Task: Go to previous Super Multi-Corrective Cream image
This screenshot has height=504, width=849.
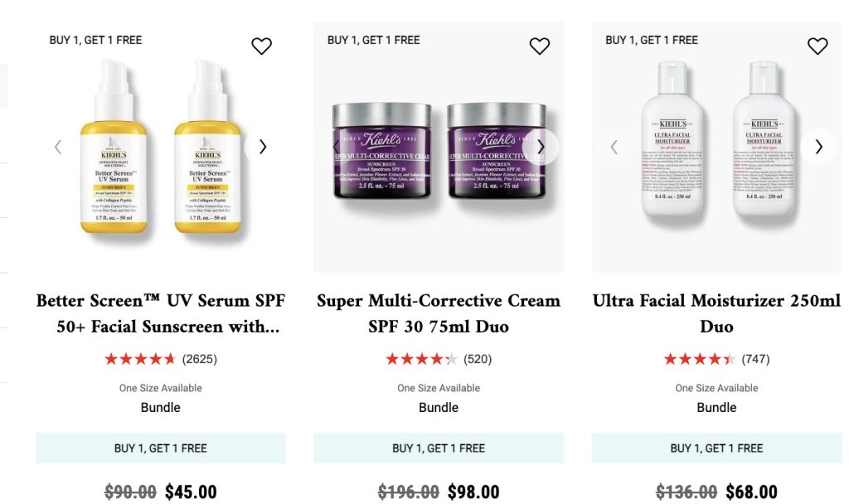Action: [336, 147]
